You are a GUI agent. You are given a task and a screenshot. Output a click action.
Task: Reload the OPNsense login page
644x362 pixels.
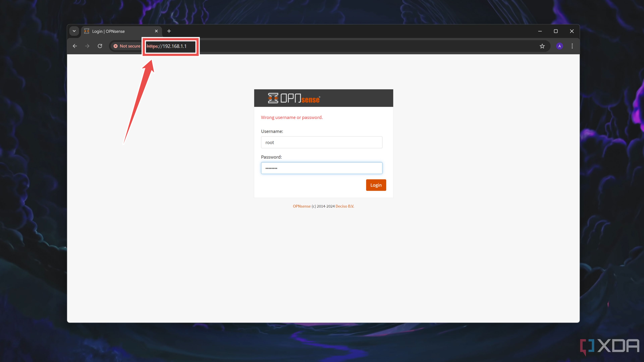pos(100,46)
